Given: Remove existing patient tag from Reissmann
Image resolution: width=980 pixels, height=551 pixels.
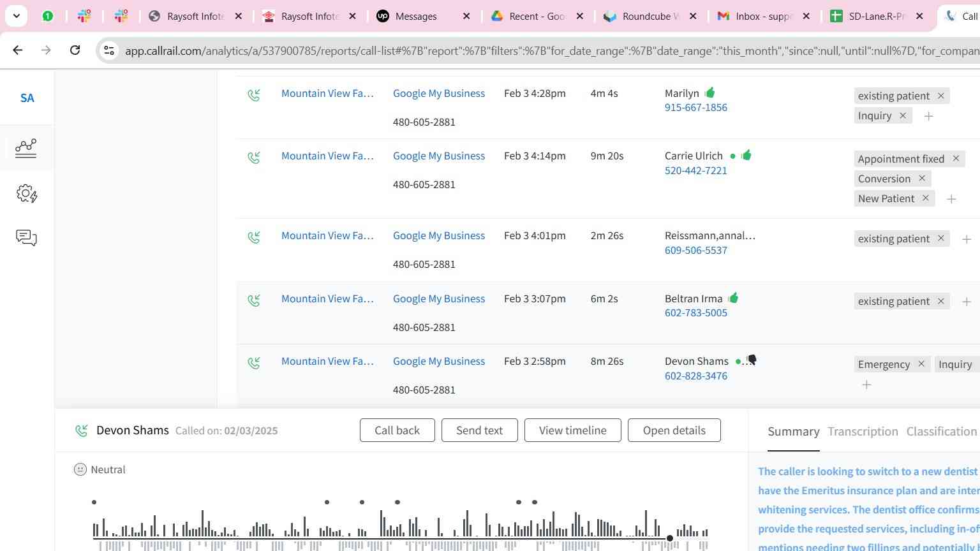Looking at the screenshot, I should pyautogui.click(x=940, y=238).
